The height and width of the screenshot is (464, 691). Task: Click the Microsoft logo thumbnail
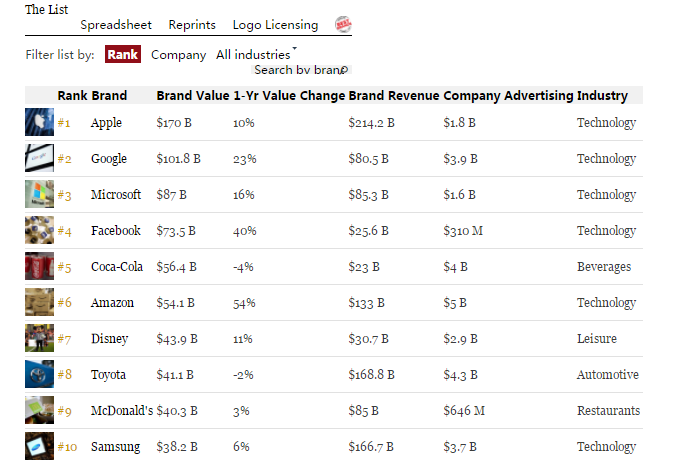[39, 195]
